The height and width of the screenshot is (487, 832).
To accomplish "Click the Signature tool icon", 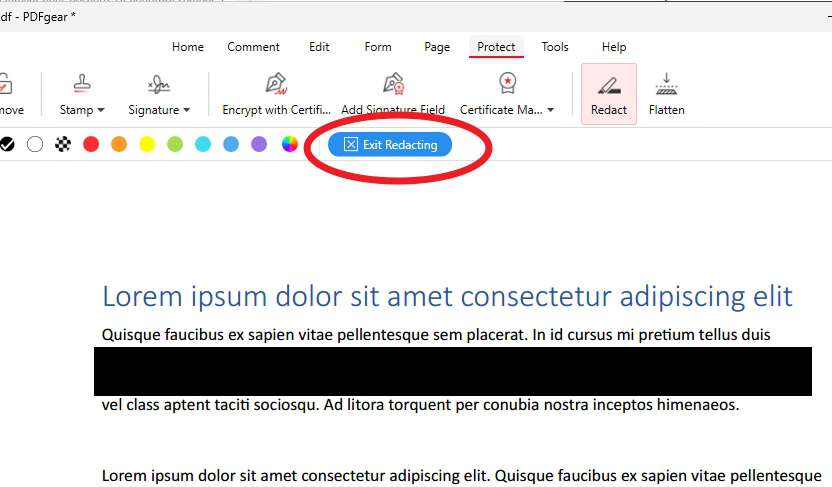I will [x=159, y=84].
